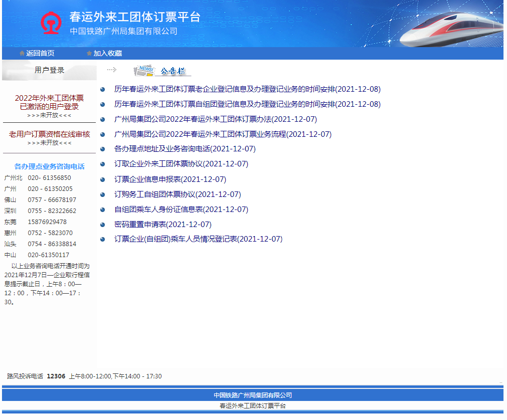Open notice 历年春运外来工团体订票老企业登记信息
Screen dimensions: 507x420
(x=247, y=89)
